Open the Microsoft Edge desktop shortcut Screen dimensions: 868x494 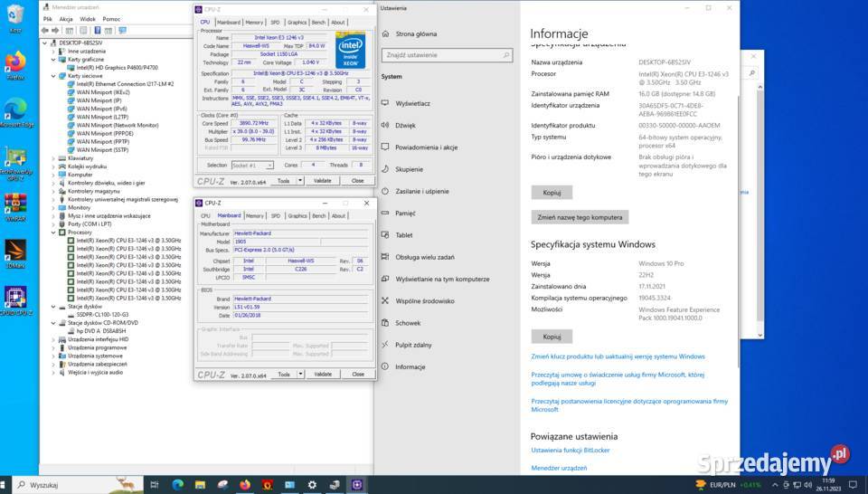pyautogui.click(x=15, y=112)
